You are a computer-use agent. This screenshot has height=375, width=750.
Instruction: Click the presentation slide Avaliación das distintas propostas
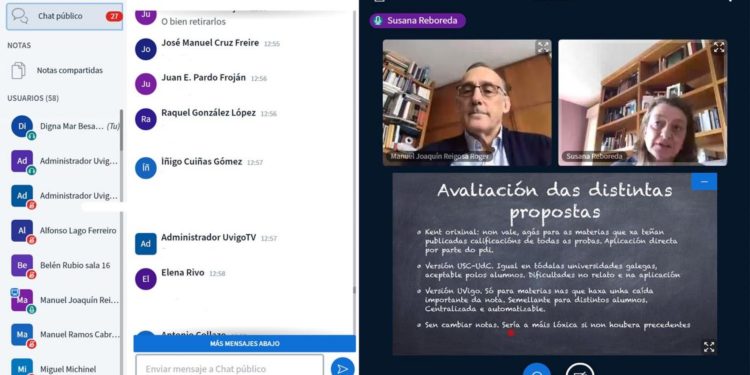(x=554, y=264)
